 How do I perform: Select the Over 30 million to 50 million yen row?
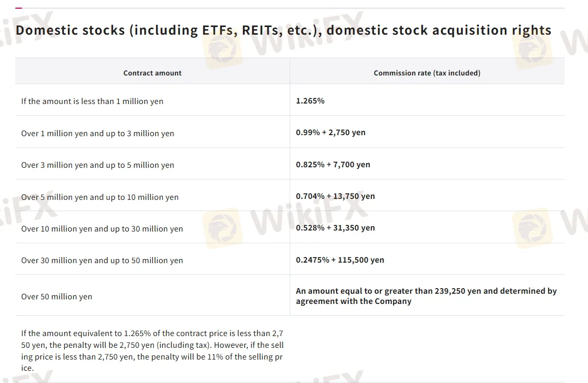[x=290, y=259]
